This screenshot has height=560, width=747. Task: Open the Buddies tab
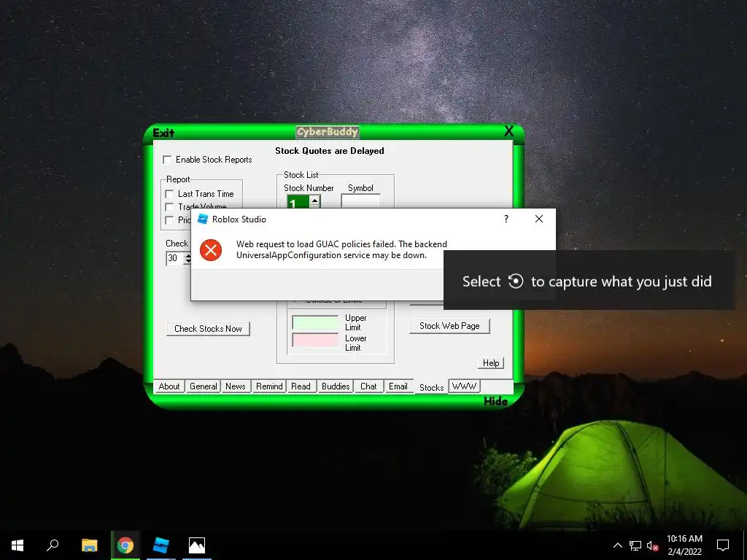tap(336, 386)
